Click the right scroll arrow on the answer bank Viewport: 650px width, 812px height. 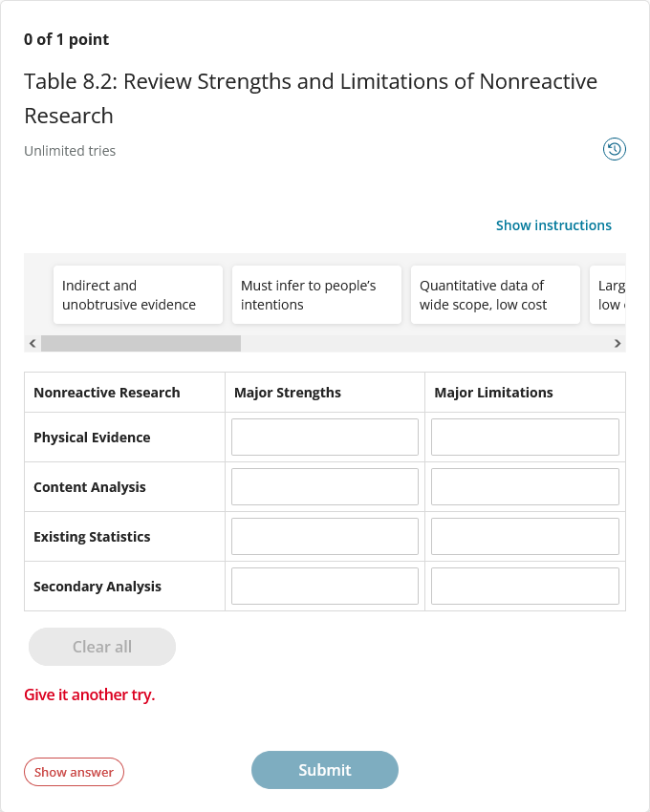click(617, 343)
